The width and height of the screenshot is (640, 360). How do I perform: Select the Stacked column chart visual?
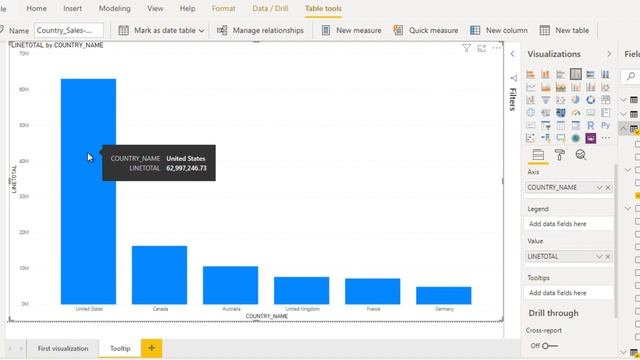point(546,74)
